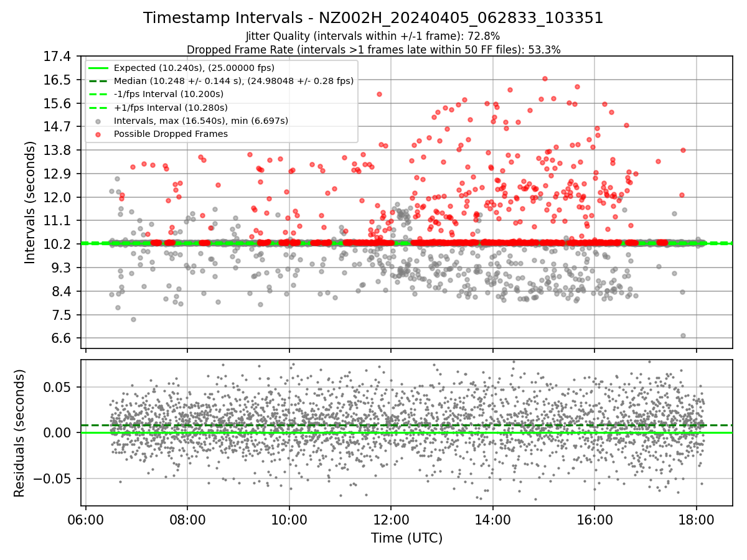Click the '-1/fps Interval (10.200s)' legend entry

[168, 94]
